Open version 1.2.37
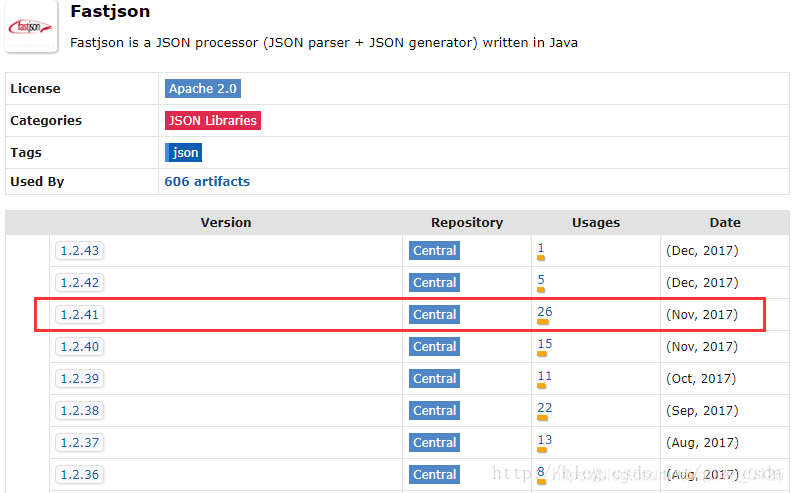Viewport: 793px width, 493px height. (79, 442)
